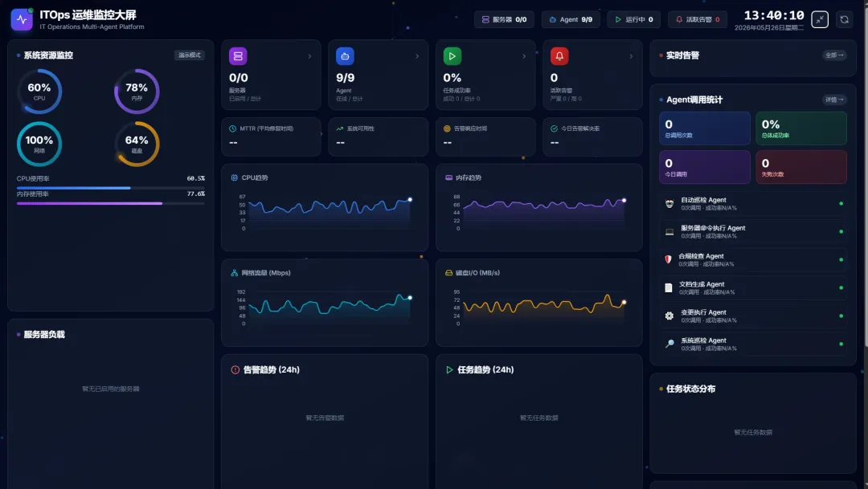Viewport: 868px width, 489px height.
Task: Click the check-circle icon beside 今日告警解决率
Action: point(554,128)
